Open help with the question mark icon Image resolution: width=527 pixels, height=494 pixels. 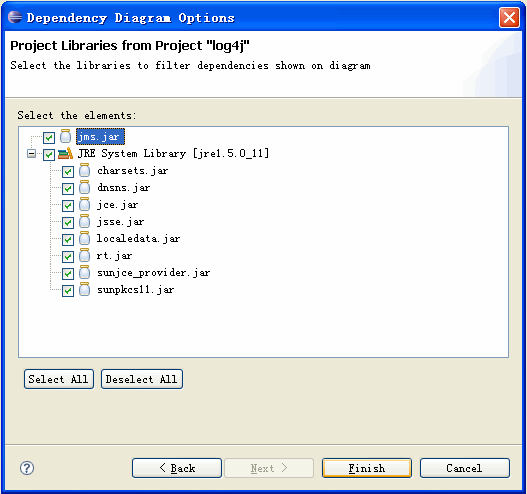[27, 468]
